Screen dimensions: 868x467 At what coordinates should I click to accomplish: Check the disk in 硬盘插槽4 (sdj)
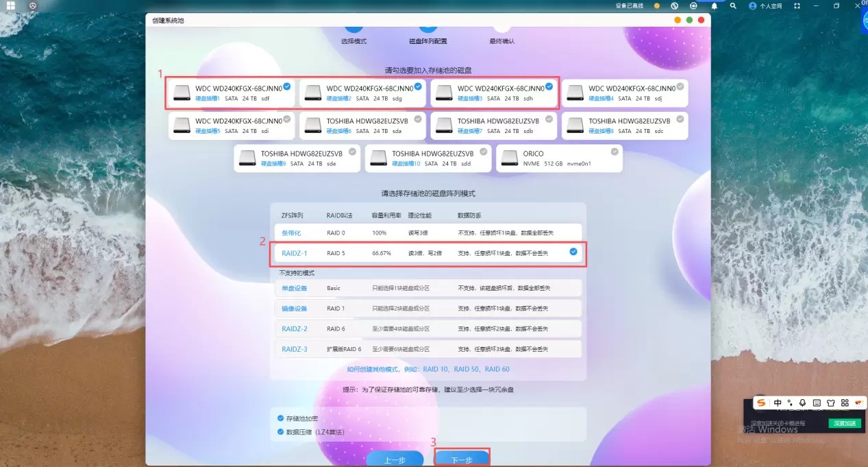pos(680,86)
